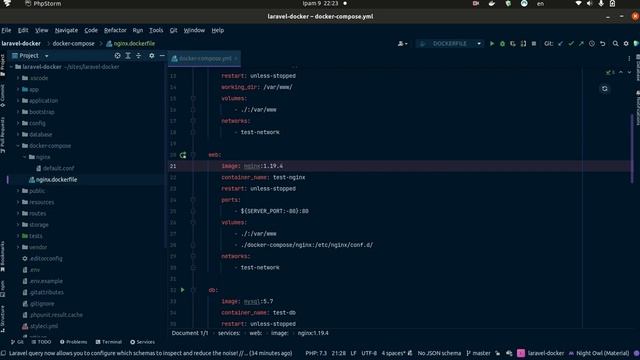Open volume control in system tray
The height and width of the screenshot is (360, 640).
pyautogui.click(x=589, y=4)
